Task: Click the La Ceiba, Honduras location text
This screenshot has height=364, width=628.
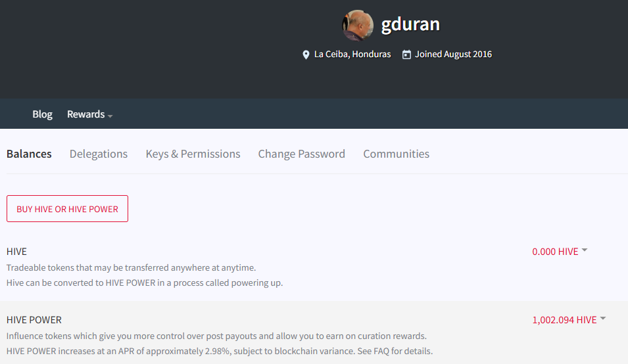Action: 352,55
